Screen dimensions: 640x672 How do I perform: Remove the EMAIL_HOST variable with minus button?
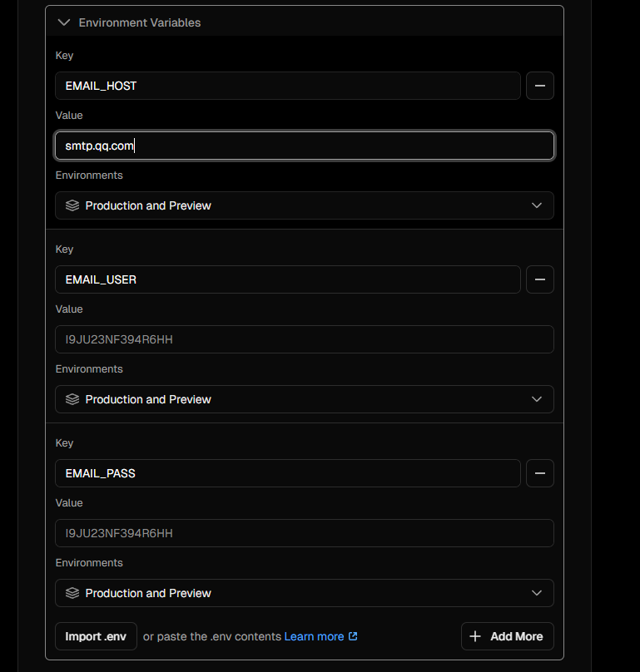(540, 86)
